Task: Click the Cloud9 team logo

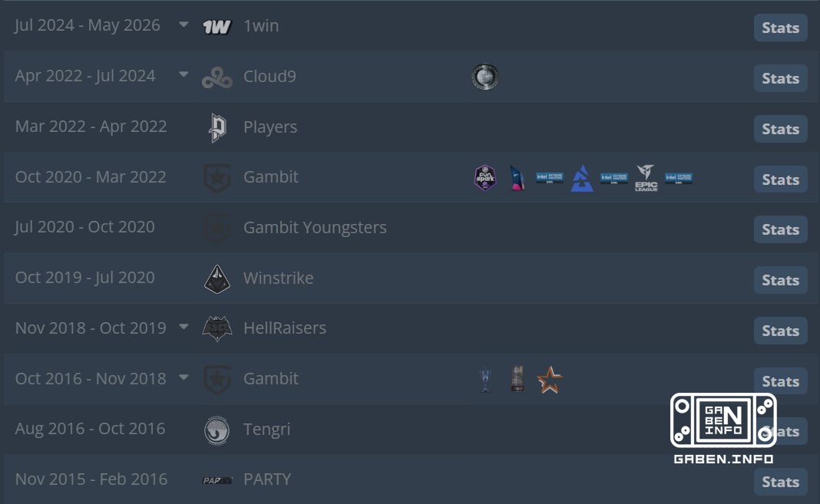Action: point(217,77)
